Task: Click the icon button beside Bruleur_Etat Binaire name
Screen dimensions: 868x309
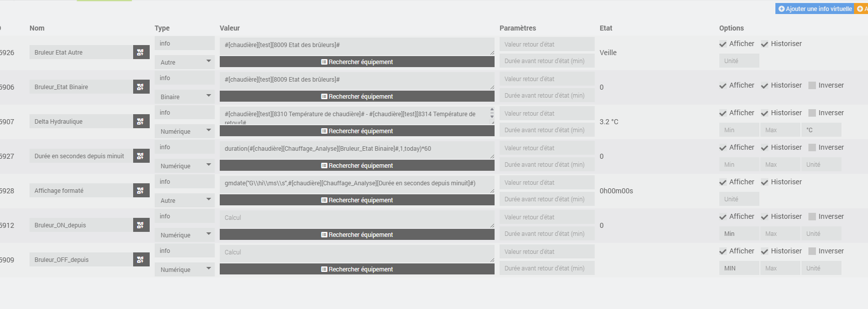Action: 141,87
